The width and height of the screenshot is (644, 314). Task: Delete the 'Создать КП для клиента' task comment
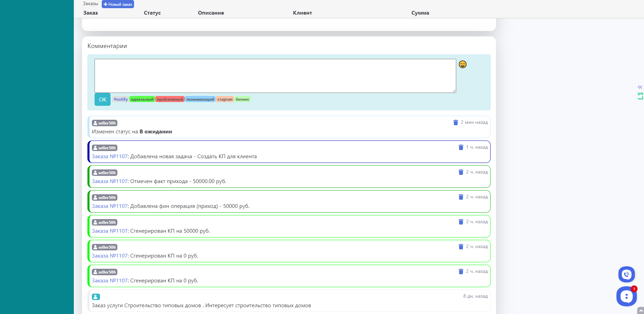tap(461, 147)
